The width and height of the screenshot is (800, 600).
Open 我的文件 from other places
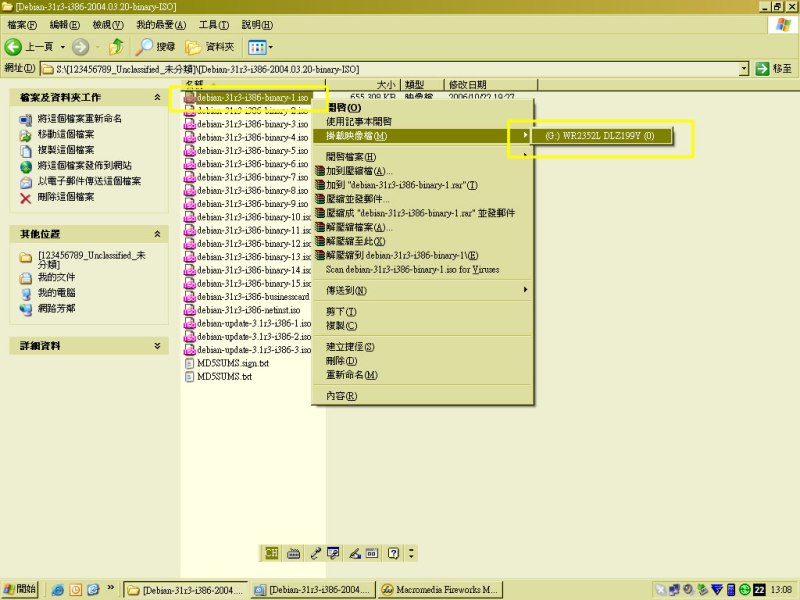57,277
